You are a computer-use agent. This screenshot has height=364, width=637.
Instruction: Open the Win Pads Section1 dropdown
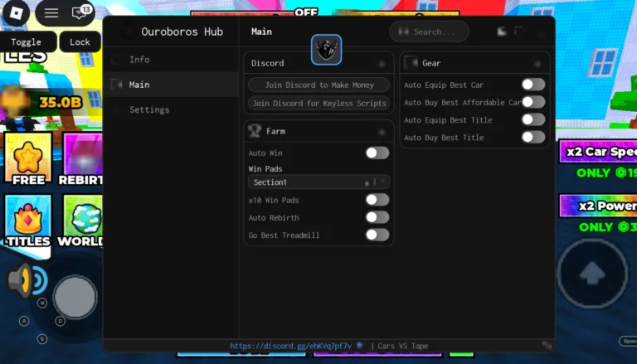coord(318,182)
